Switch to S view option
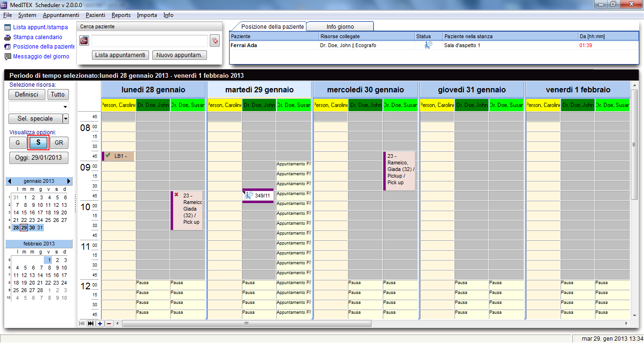The width and height of the screenshot is (644, 343). pyautogui.click(x=38, y=143)
